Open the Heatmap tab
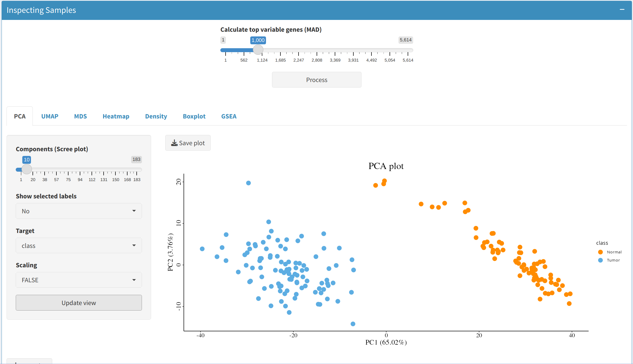Screen dimensions: 633x364 tap(116, 116)
